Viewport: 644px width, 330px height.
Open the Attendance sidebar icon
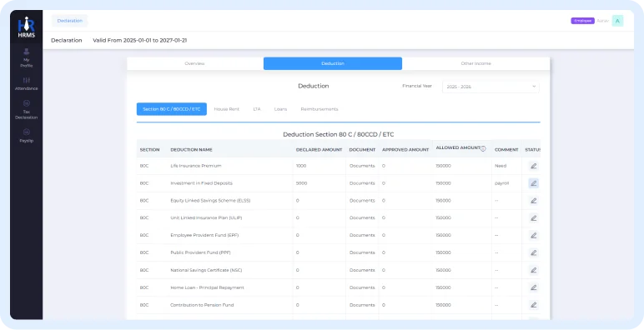27,83
